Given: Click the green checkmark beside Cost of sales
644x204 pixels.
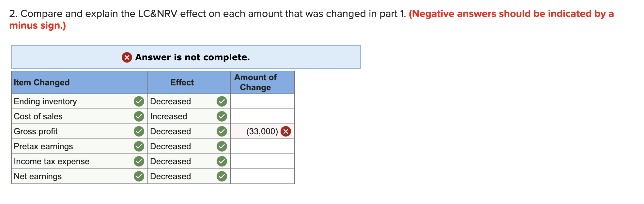Looking at the screenshot, I should [139, 116].
